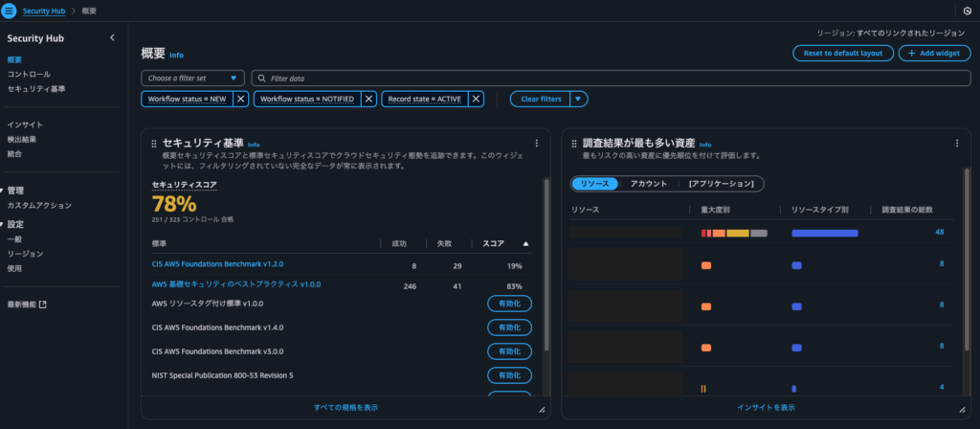
Task: Click インサイトを表示 link
Action: (766, 407)
